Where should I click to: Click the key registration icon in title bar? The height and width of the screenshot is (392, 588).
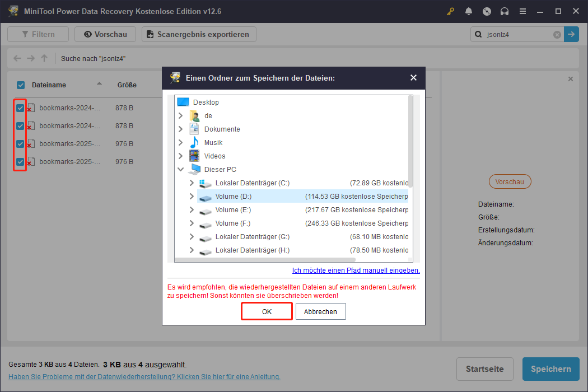[x=450, y=11]
